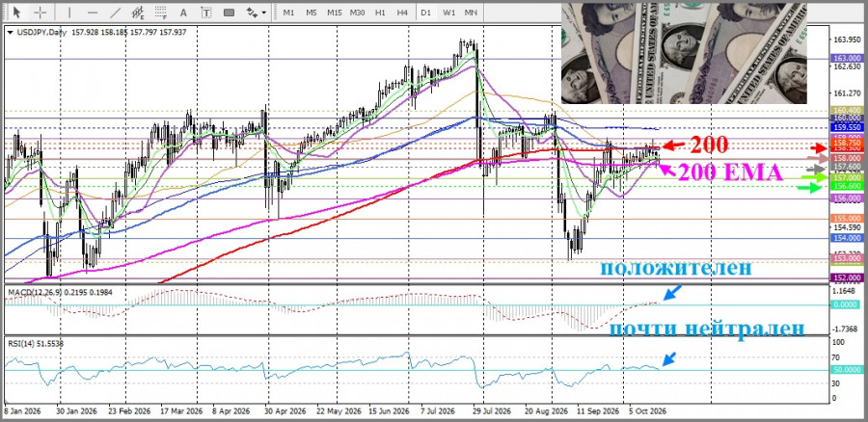Switch chart to M1 timeframe
This screenshot has height=422, width=868.
click(x=288, y=12)
